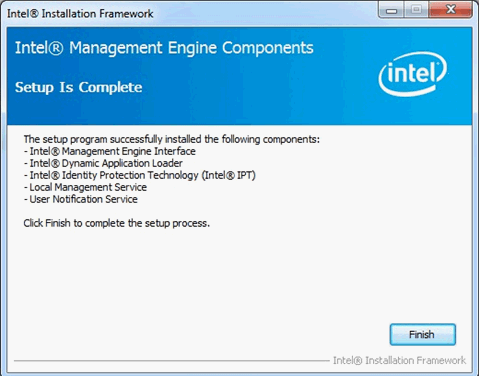Select the User Notification Service entry

[80, 199]
